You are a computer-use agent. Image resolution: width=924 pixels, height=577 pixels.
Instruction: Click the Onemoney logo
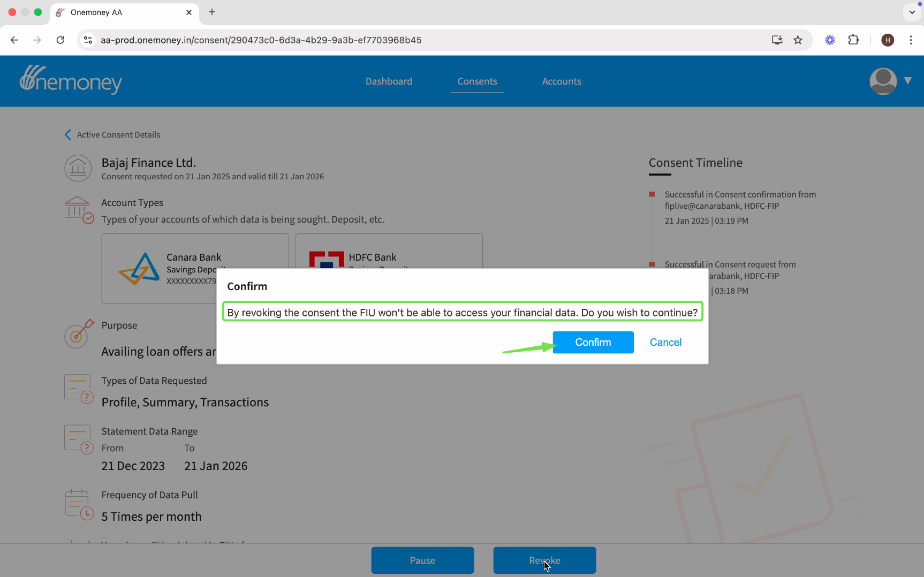[71, 80]
